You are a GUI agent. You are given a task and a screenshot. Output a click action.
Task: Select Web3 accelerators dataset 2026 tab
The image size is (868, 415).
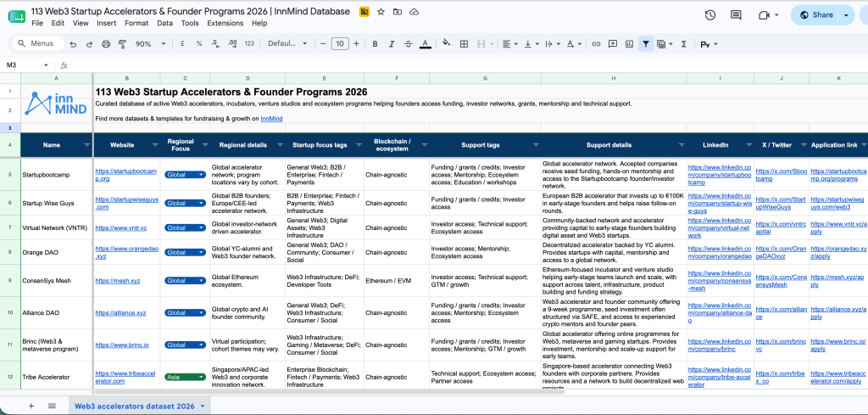(x=140, y=407)
